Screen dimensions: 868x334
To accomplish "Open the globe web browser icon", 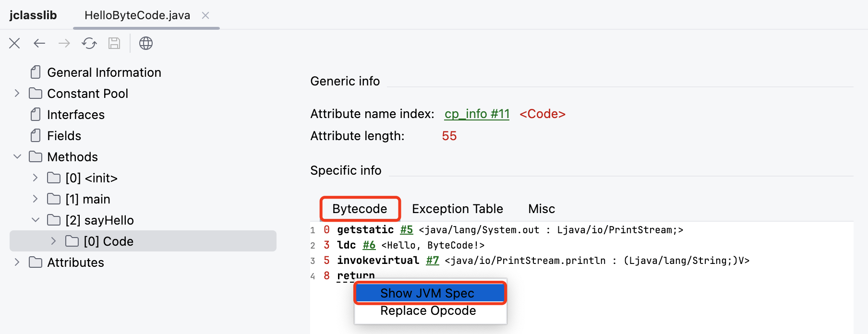I will coord(146,43).
